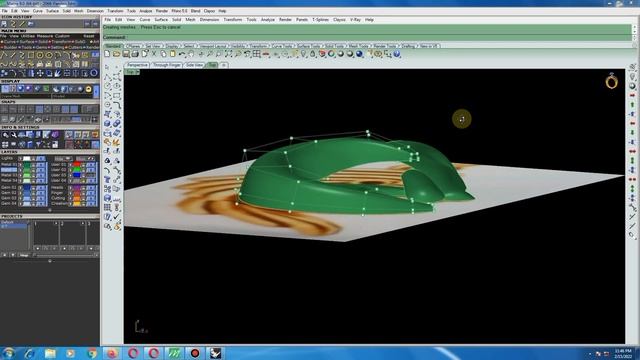Click the Lights layer white color swatch
Viewport: 640px width, 360px height.
27,158
